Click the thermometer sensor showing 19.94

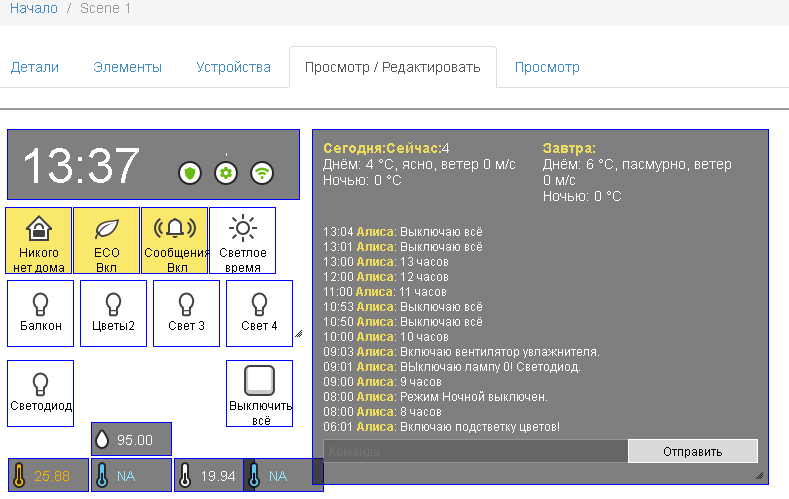pos(209,476)
